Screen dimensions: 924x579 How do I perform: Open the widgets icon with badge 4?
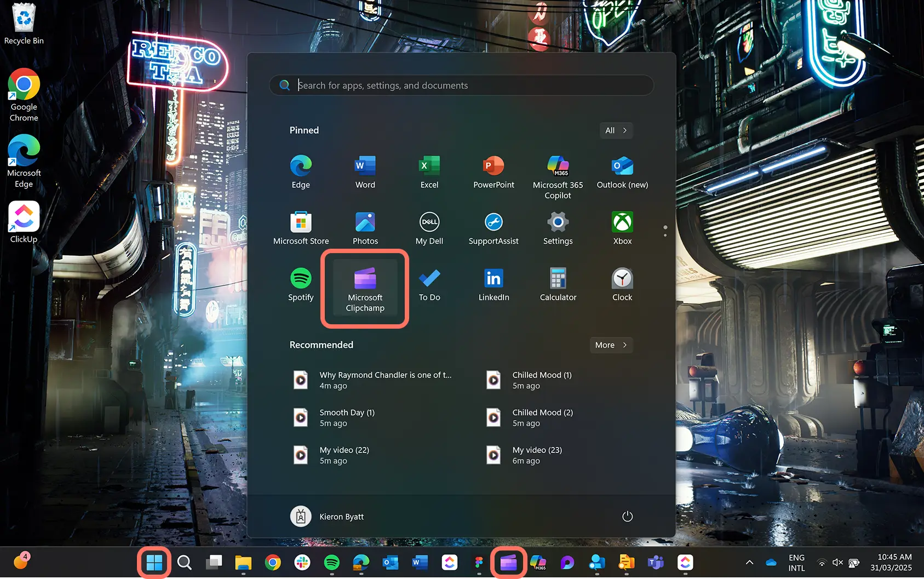[21, 561]
